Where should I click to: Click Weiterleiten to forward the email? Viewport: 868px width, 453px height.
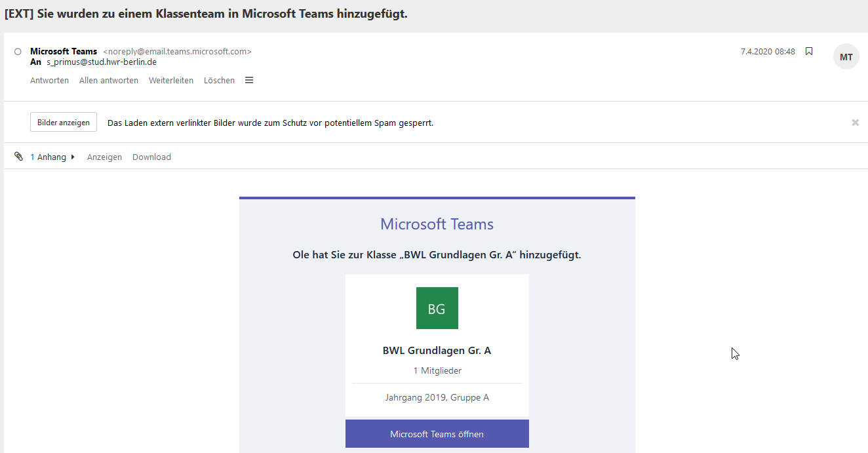(x=171, y=81)
